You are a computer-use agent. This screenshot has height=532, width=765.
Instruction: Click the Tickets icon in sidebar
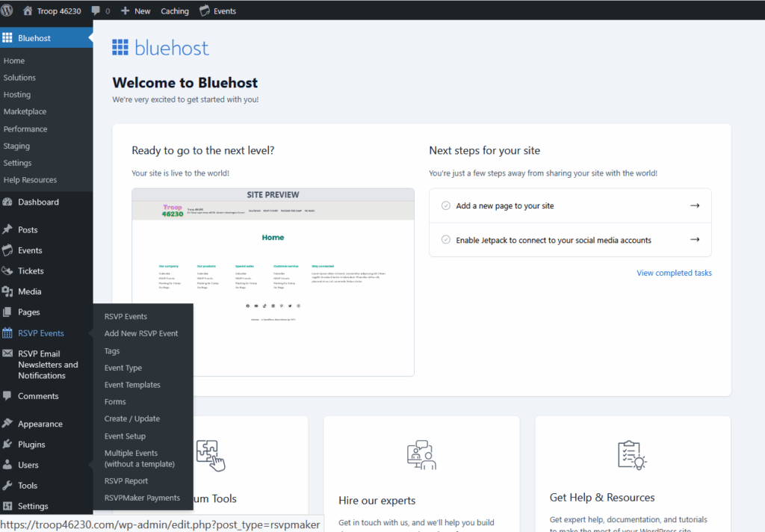point(7,271)
